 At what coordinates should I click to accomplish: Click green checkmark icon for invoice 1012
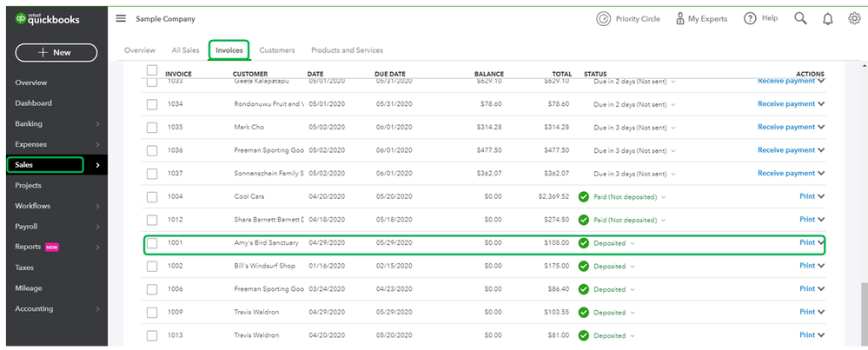coord(584,220)
